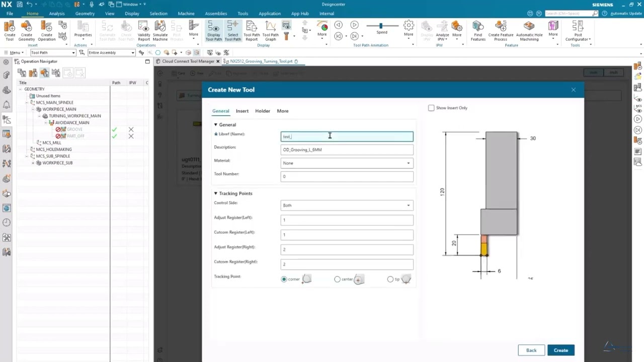Click Automatic Hole Machining
The height and width of the screenshot is (362, 644).
[x=529, y=31]
